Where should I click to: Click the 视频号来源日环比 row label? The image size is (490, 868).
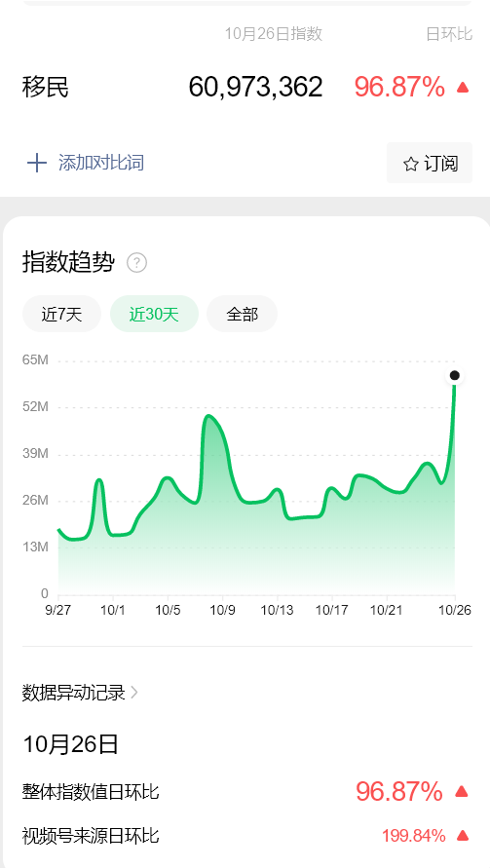click(91, 835)
